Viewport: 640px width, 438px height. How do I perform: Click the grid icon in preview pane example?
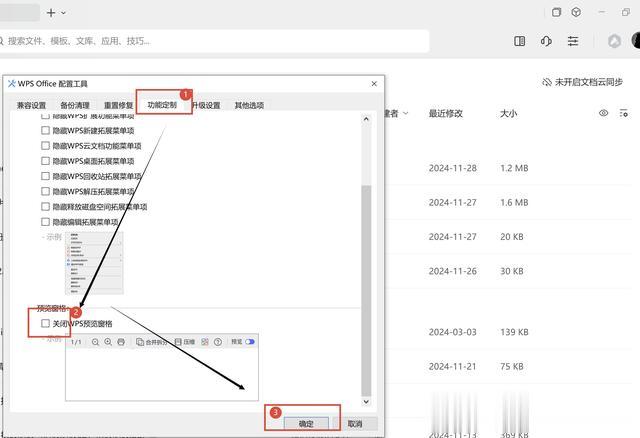coord(205,342)
